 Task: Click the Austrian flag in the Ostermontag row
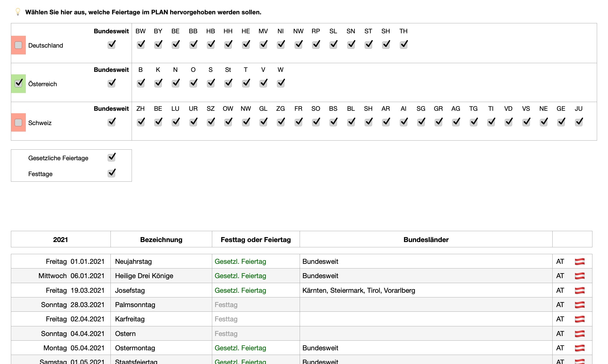[579, 348]
